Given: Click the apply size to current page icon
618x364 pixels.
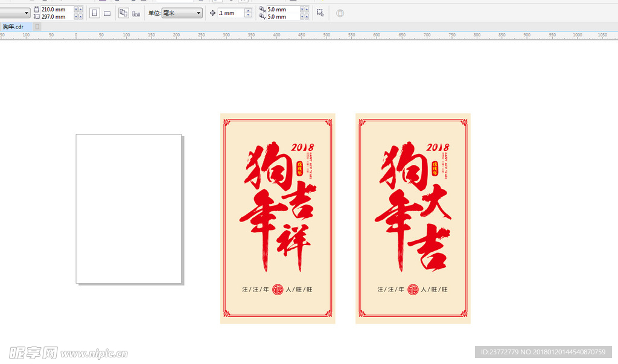Looking at the screenshot, I should (135, 12).
